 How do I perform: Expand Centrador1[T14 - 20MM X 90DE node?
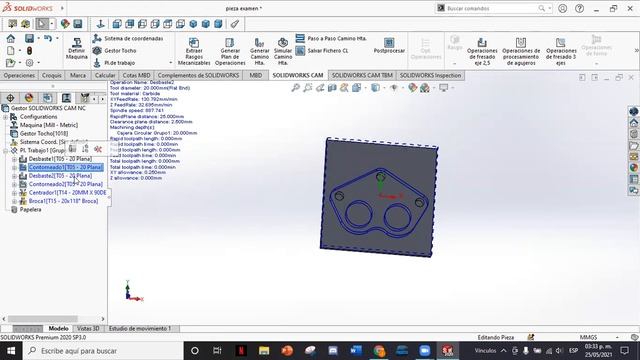point(14,193)
